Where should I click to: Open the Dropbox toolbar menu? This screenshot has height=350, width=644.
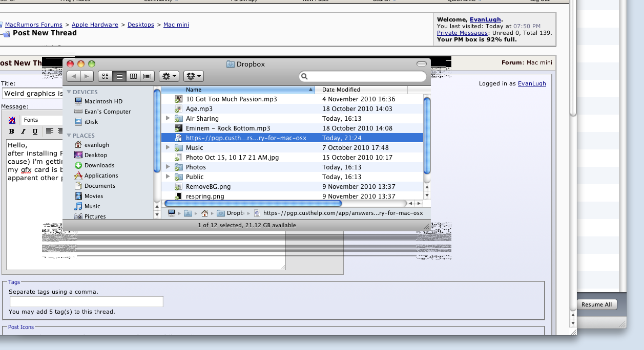pyautogui.click(x=193, y=76)
